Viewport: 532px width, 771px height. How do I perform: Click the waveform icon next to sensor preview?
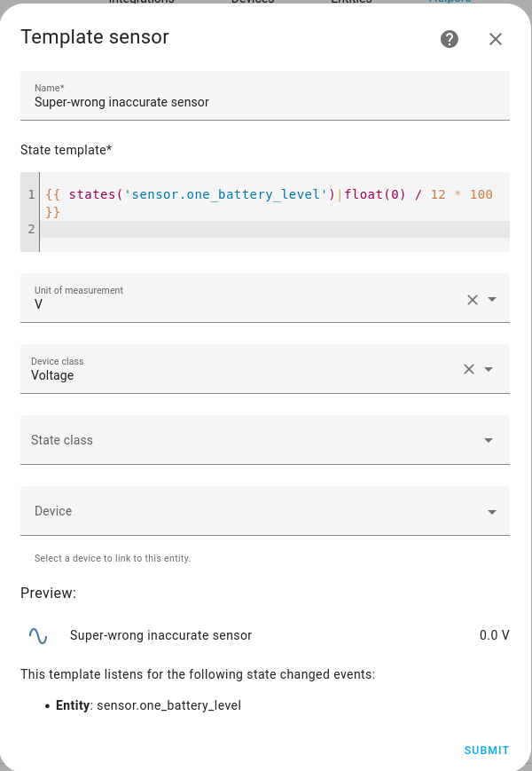(36, 635)
